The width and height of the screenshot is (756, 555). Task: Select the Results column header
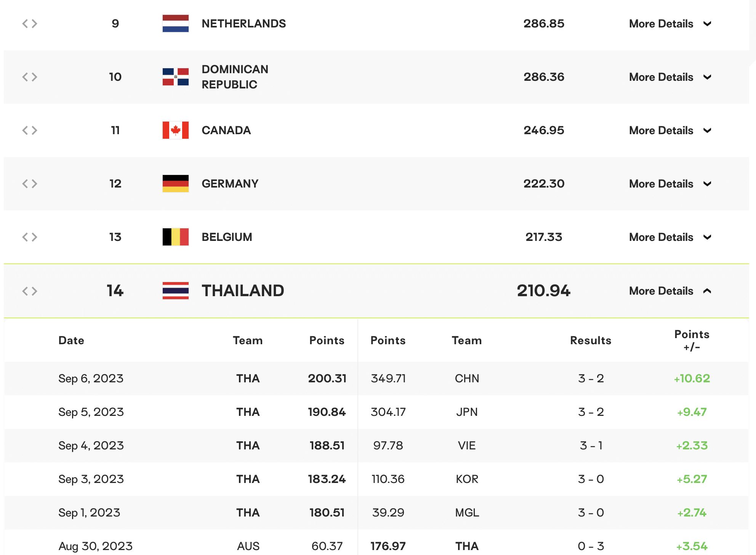click(591, 340)
